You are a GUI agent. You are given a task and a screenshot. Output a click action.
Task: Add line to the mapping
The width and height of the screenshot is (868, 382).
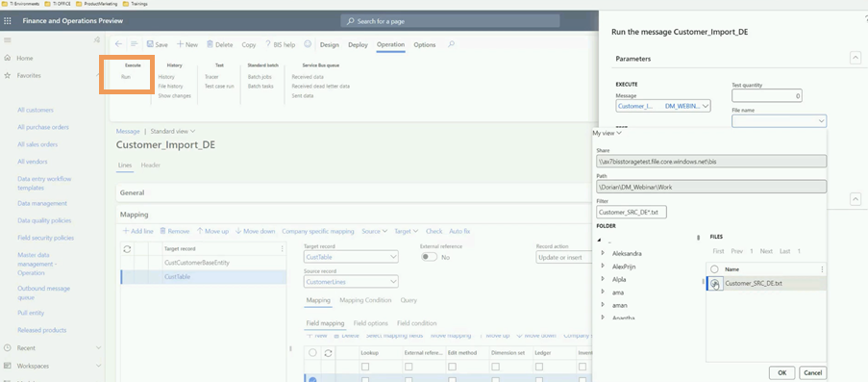137,231
